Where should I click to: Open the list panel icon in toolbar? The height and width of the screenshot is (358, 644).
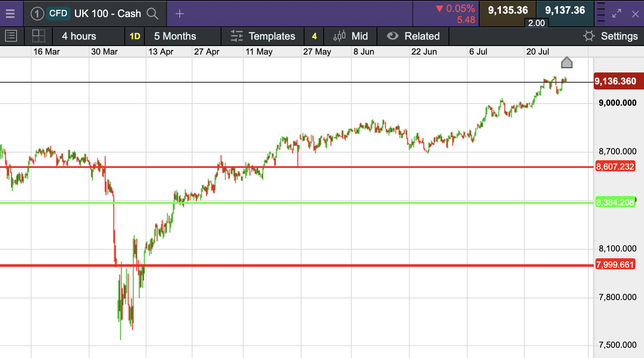[11, 36]
